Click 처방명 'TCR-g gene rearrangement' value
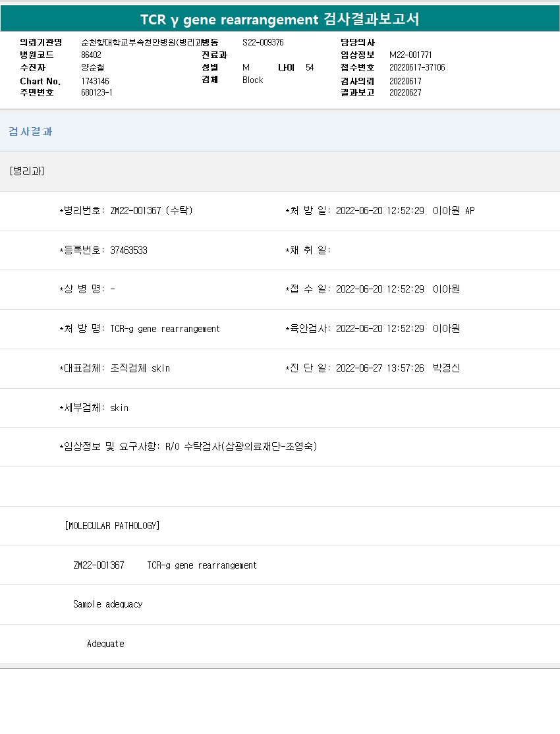 [165, 329]
